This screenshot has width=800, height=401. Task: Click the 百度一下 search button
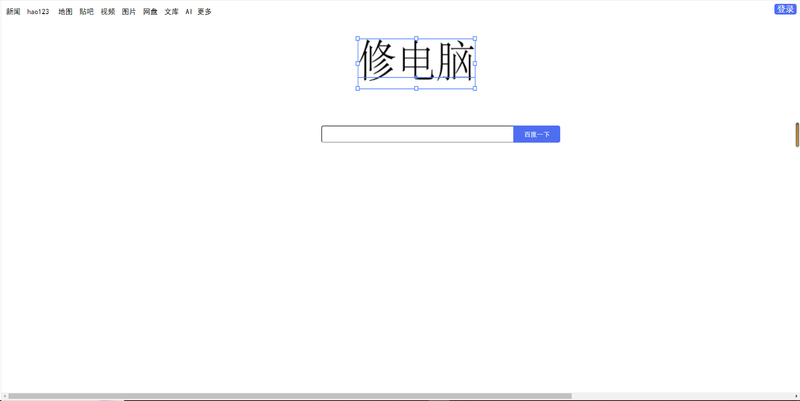click(537, 134)
